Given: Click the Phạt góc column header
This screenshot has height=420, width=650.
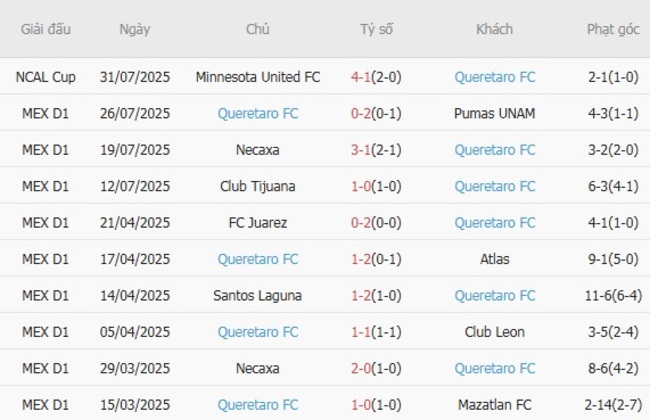Looking at the screenshot, I should pos(613,29).
